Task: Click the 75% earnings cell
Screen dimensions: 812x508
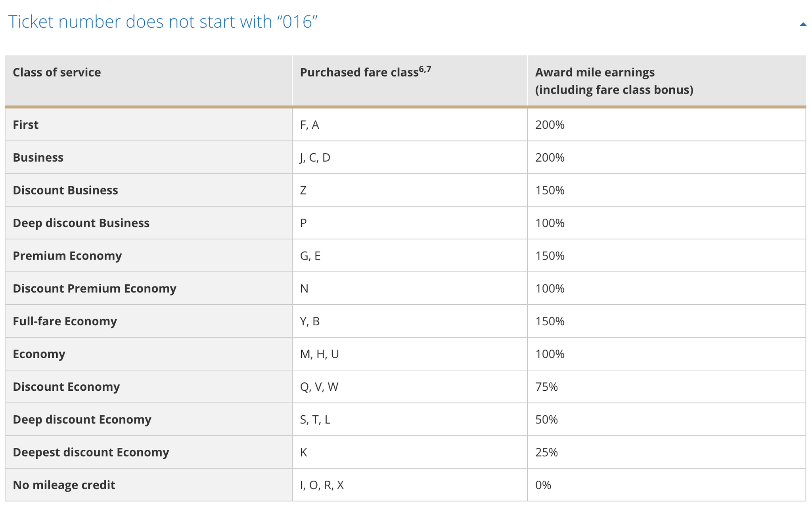Action: [546, 387]
